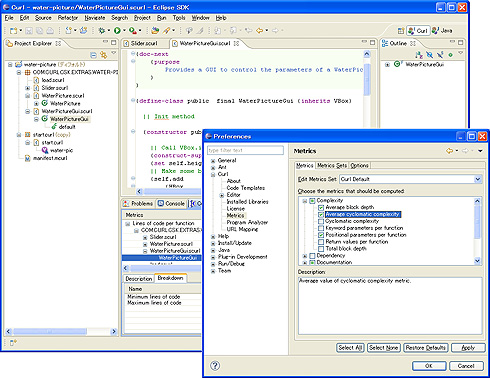Click the Open Type package icon in toolbar
The image size is (490, 378).
pyautogui.click(x=155, y=31)
